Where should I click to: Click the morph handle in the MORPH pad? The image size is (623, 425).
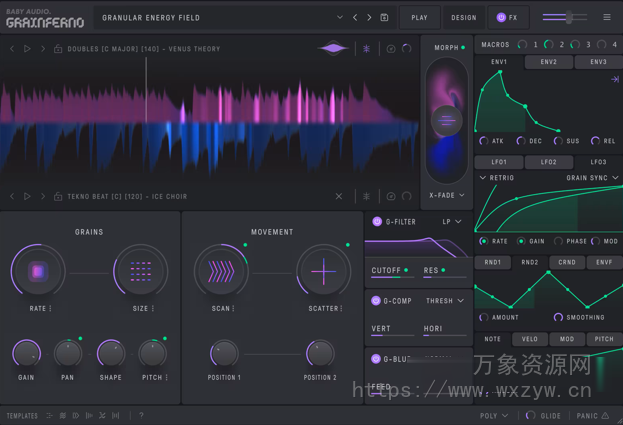[447, 120]
